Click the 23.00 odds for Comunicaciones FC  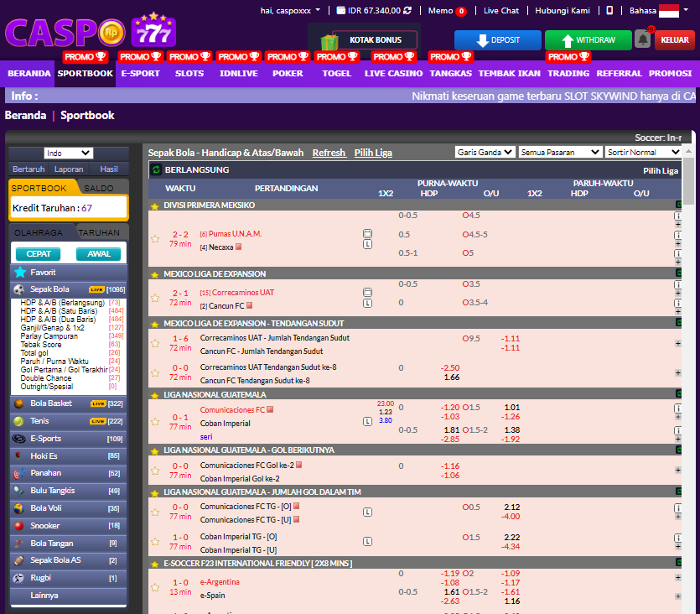pyautogui.click(x=386, y=403)
